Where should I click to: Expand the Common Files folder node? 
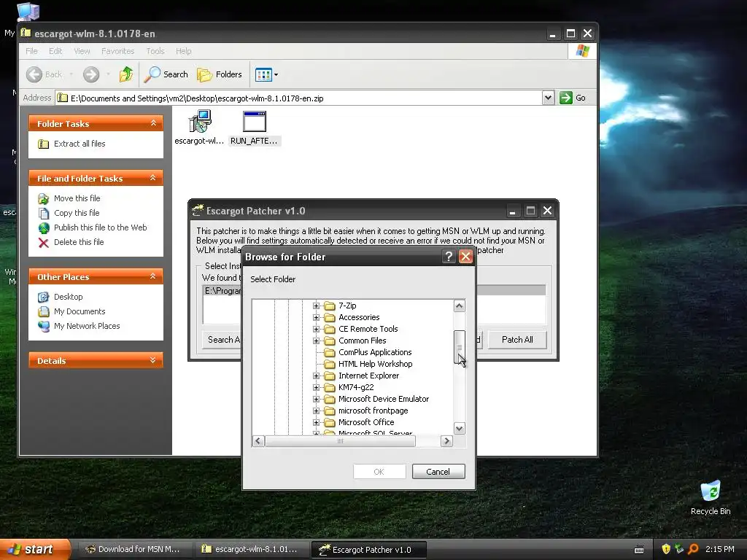(x=316, y=341)
